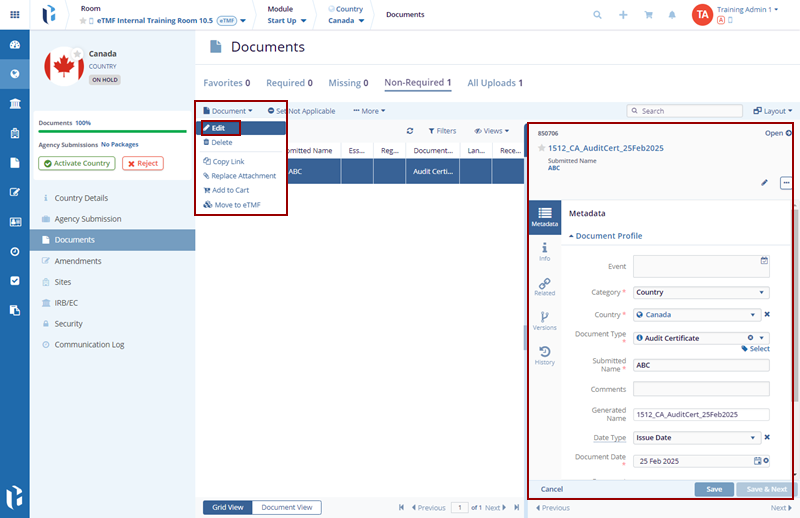The width and height of the screenshot is (800, 518).
Task: Click the notifications bell icon
Action: [x=673, y=15]
